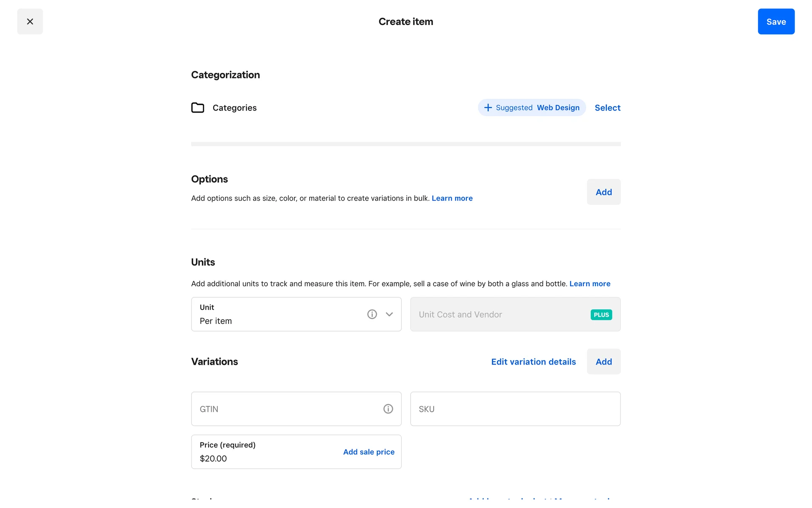Click the Categories folder icon

tap(198, 108)
